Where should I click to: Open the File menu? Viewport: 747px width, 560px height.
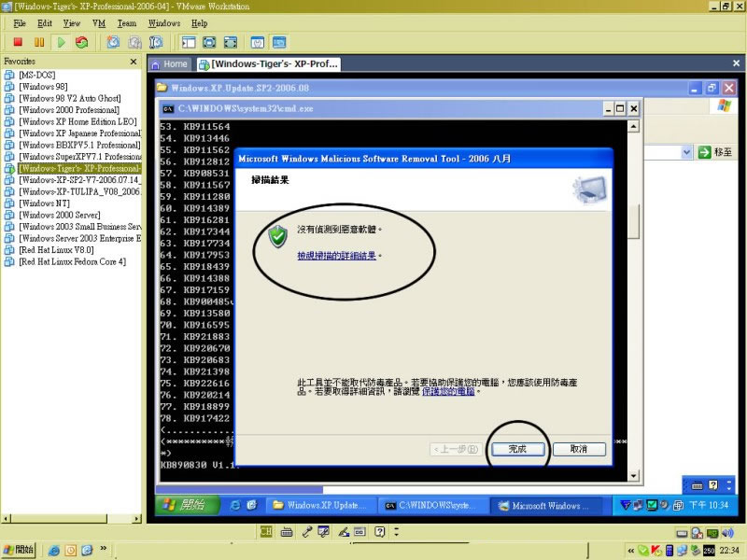[x=20, y=23]
